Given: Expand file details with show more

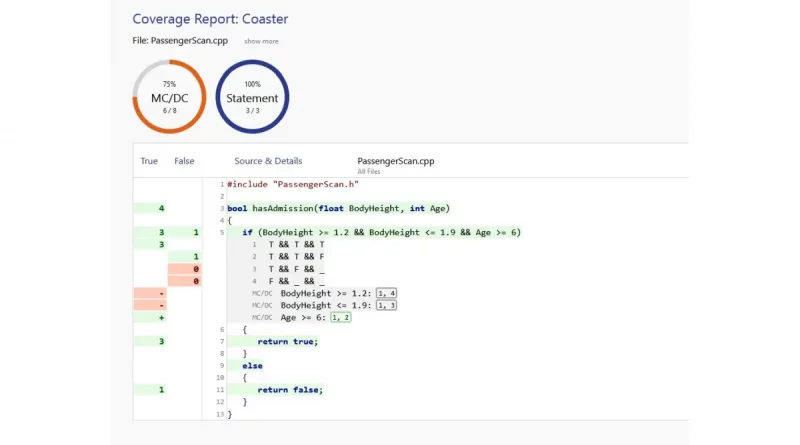Looking at the screenshot, I should 261,41.
